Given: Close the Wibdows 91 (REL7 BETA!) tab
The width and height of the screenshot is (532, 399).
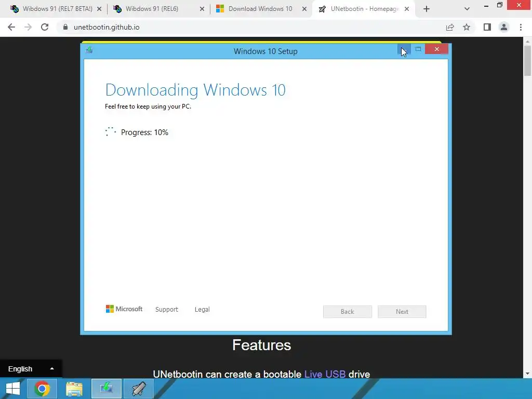Looking at the screenshot, I should pyautogui.click(x=99, y=9).
